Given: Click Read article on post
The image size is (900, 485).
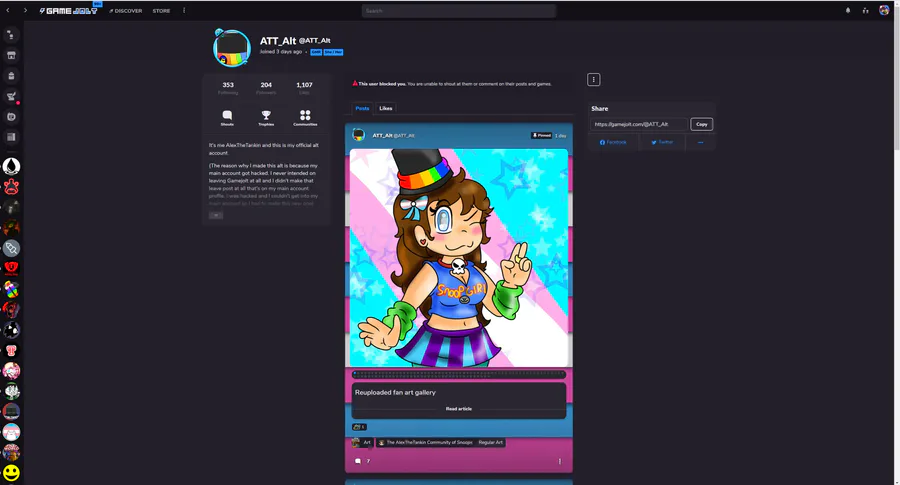Looking at the screenshot, I should (459, 409).
